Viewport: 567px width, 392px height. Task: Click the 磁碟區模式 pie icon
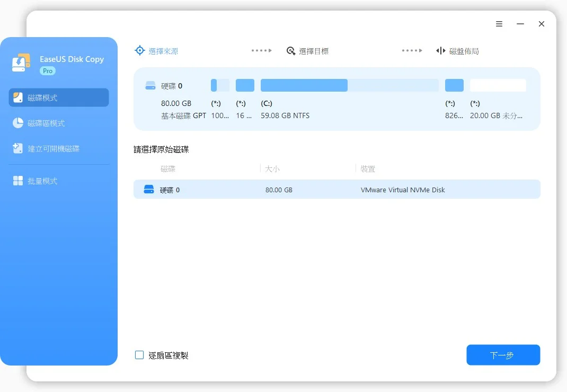pyautogui.click(x=17, y=123)
